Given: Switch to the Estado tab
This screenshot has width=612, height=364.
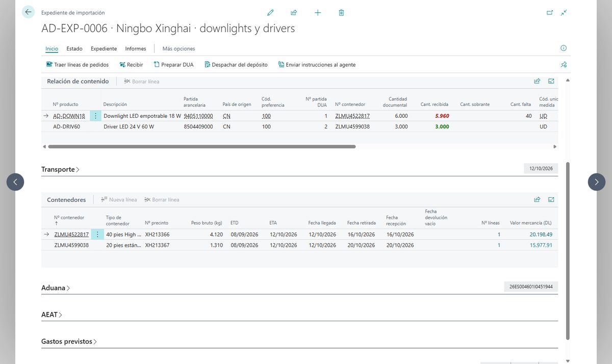Looking at the screenshot, I should coord(74,49).
